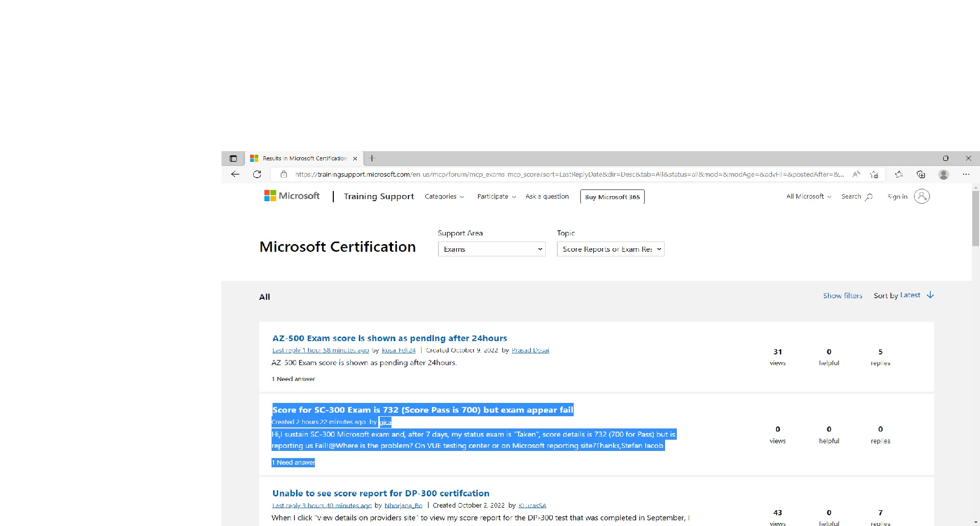Open last reply 3 hours 40 minutes ago
The width and height of the screenshot is (980, 526).
(322, 506)
